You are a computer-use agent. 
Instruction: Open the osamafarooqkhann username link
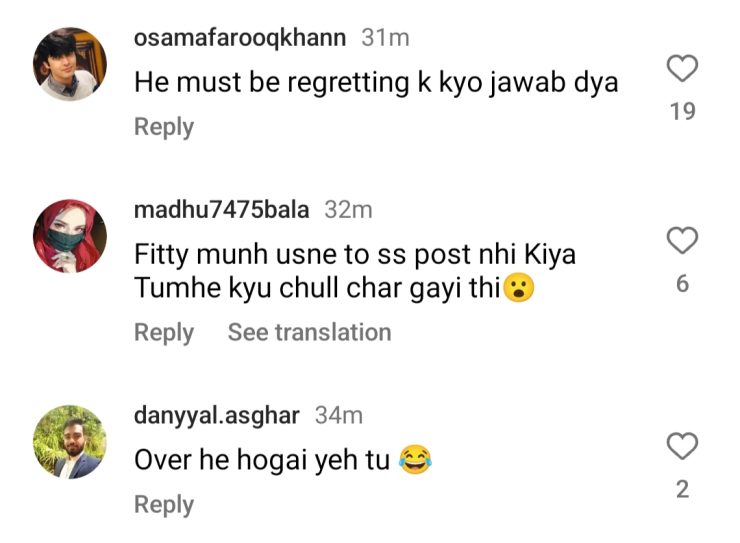(x=240, y=38)
